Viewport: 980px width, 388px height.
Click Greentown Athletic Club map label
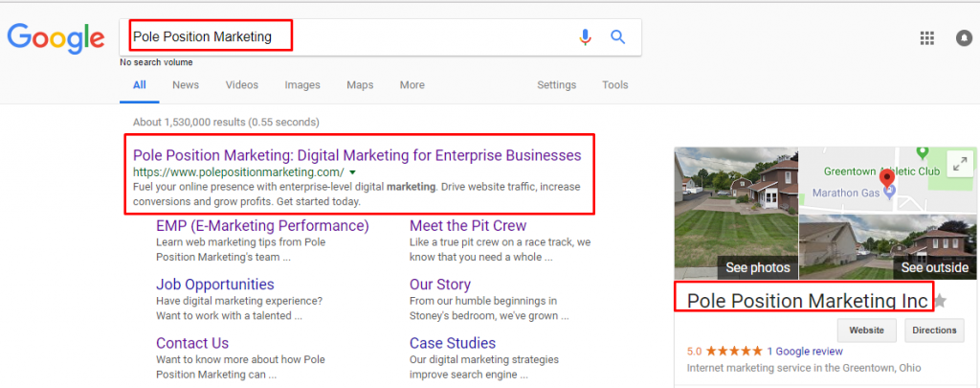(x=880, y=171)
